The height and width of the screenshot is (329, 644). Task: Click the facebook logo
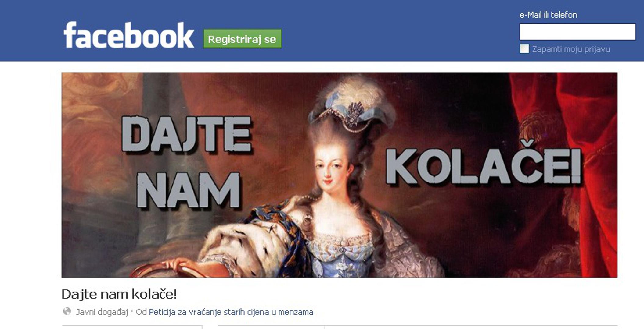point(128,35)
